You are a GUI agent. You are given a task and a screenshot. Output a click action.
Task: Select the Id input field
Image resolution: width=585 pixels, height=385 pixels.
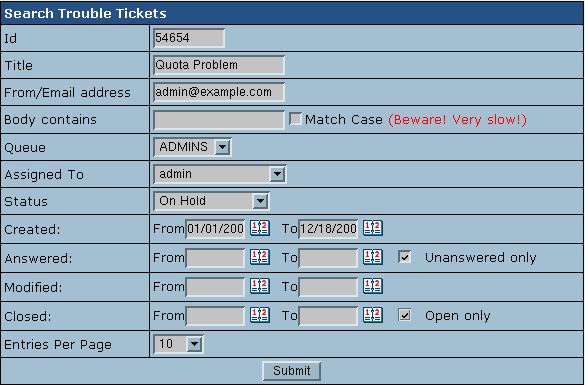189,38
